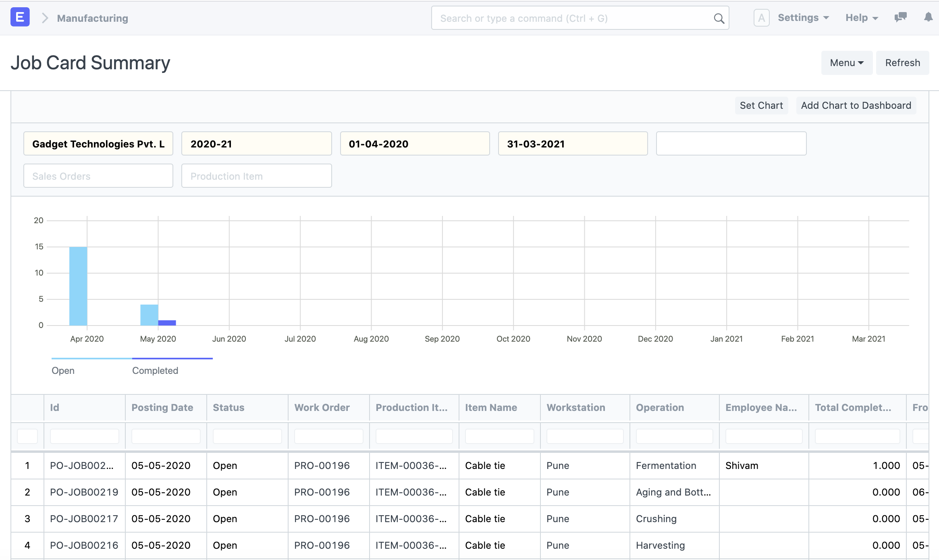Click the user avatar icon
The width and height of the screenshot is (939, 560).
click(x=761, y=18)
